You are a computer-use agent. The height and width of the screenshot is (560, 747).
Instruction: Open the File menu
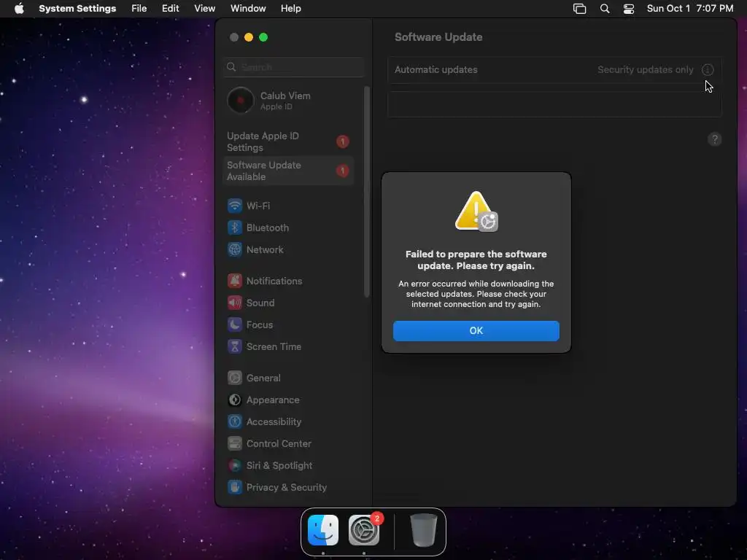(139, 9)
